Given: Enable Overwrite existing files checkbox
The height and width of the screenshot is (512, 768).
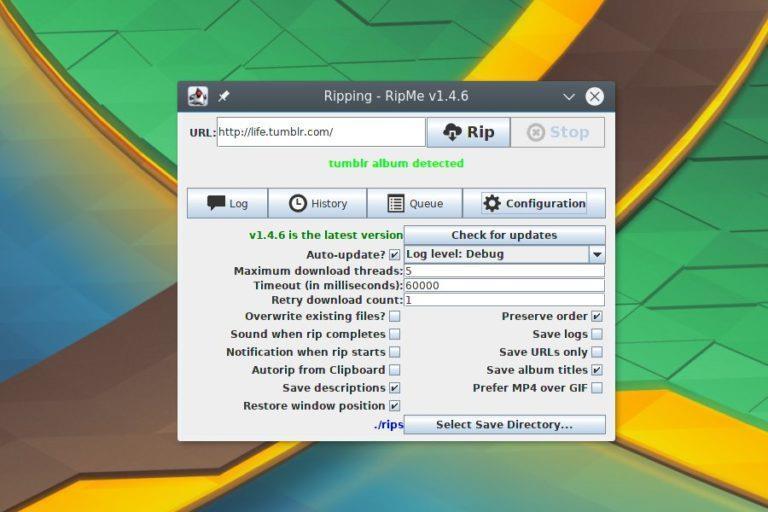Looking at the screenshot, I should 394,317.
